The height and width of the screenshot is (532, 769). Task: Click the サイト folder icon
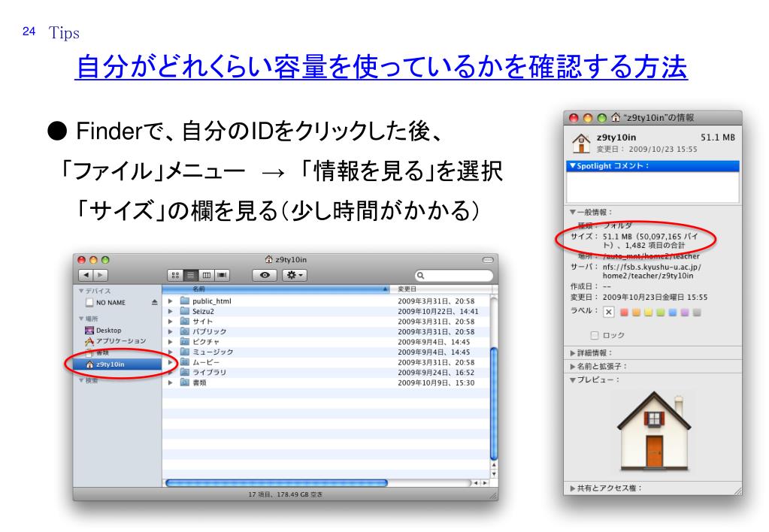pyautogui.click(x=185, y=321)
